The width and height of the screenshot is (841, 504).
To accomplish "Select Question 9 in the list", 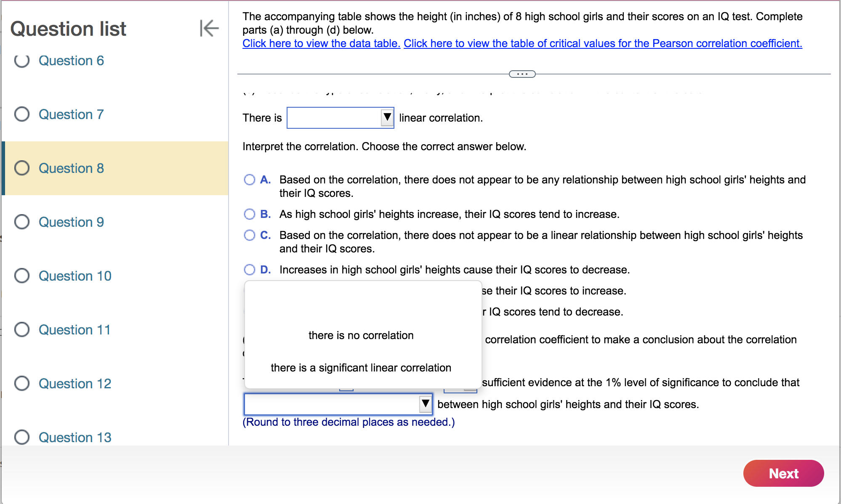I will click(x=71, y=222).
